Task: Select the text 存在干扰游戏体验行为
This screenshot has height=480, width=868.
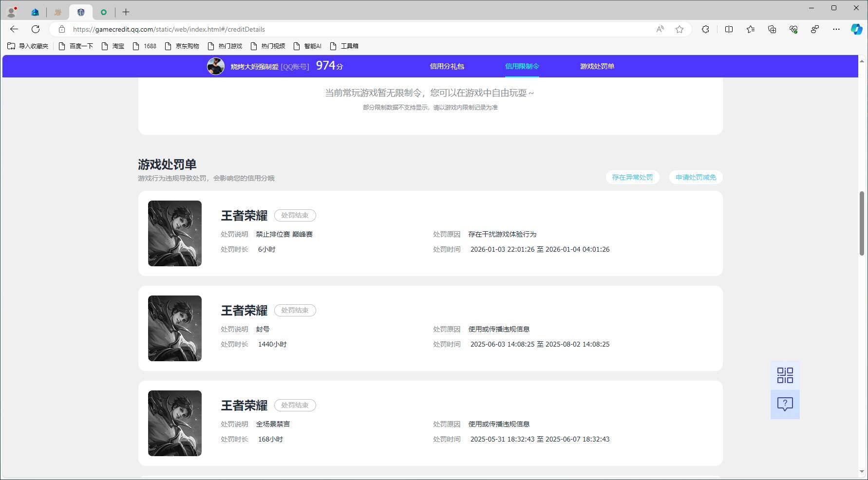Action: (x=502, y=234)
